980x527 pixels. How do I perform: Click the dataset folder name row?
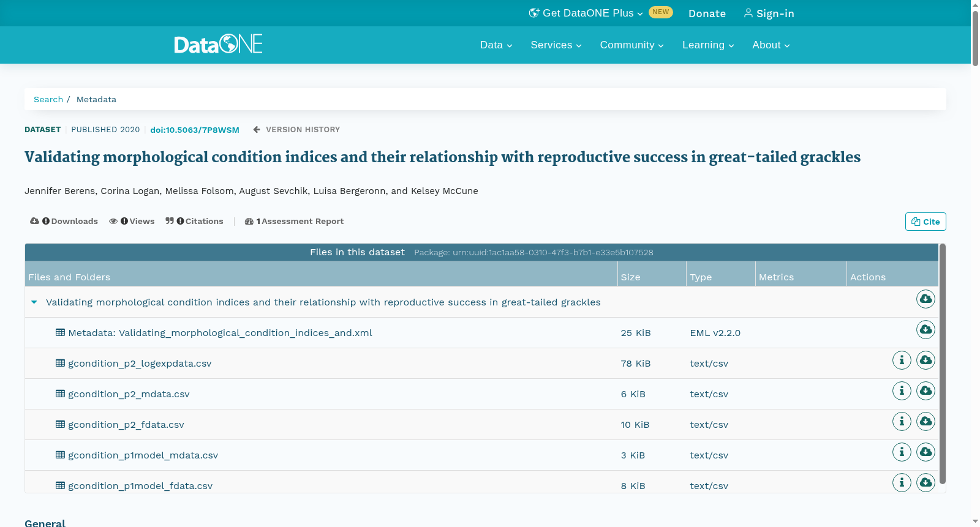coord(323,302)
